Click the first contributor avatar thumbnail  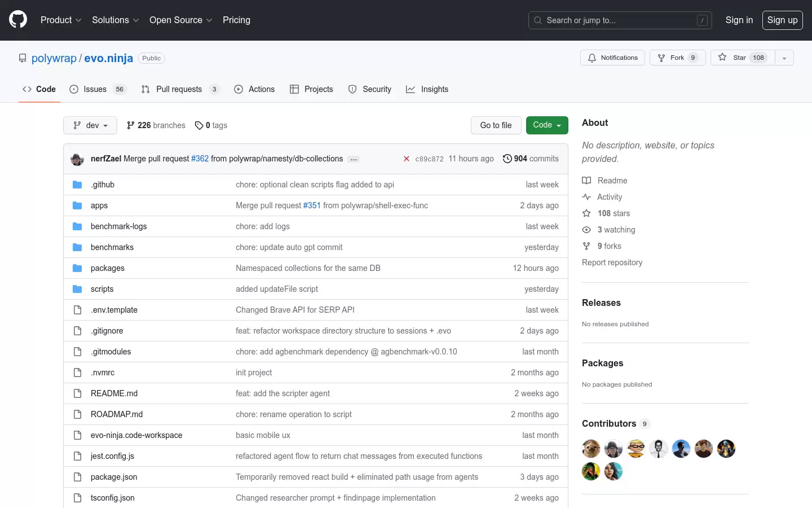tap(591, 449)
